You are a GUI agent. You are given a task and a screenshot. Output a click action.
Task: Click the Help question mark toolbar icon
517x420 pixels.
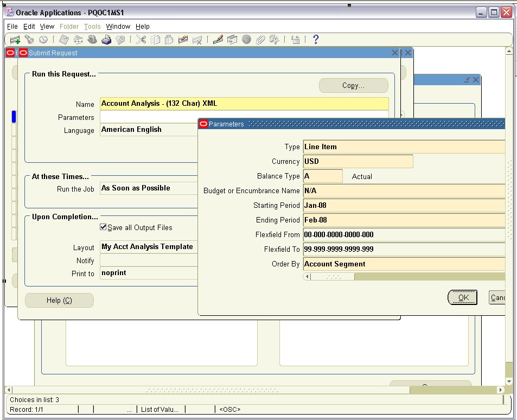coord(315,39)
